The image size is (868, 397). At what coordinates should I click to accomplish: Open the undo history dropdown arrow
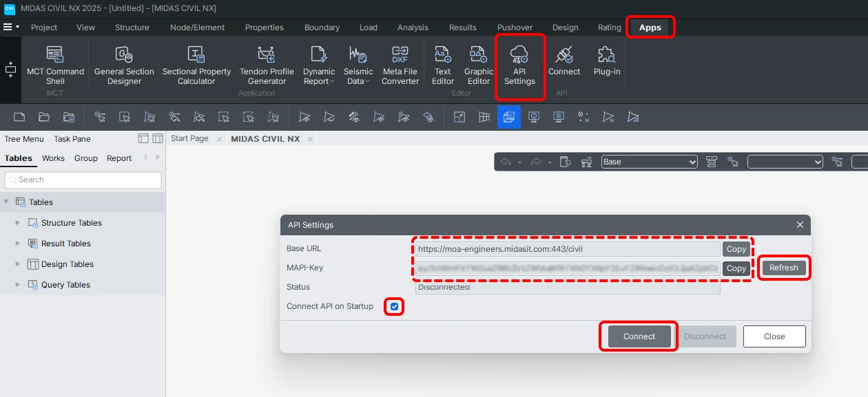(x=519, y=162)
